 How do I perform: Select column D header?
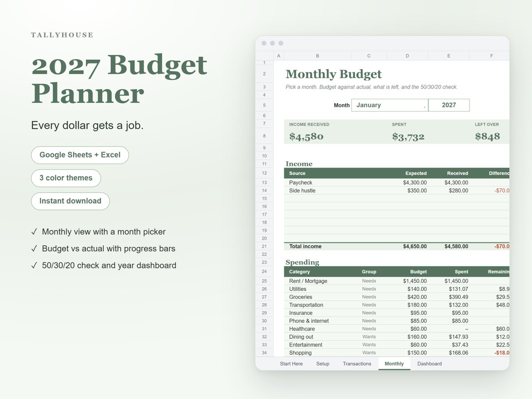click(407, 56)
